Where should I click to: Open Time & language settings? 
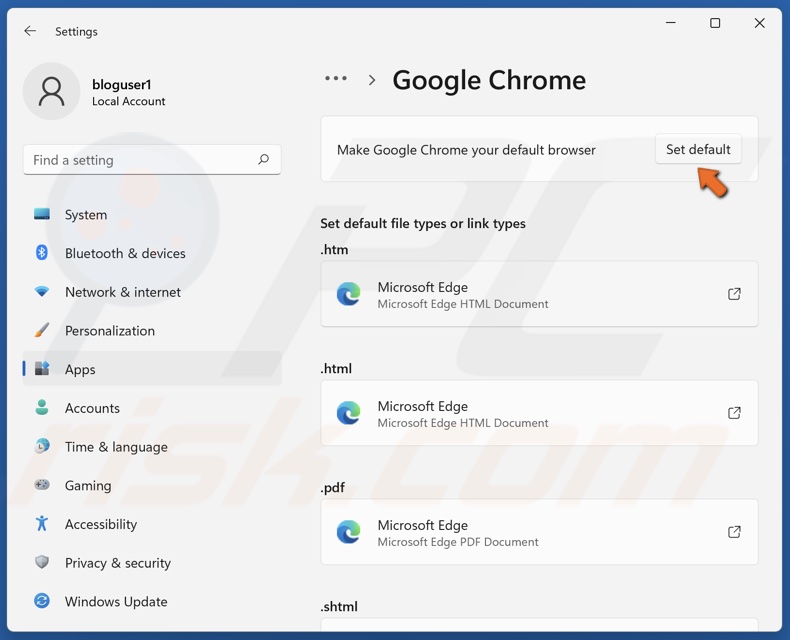pos(116,447)
